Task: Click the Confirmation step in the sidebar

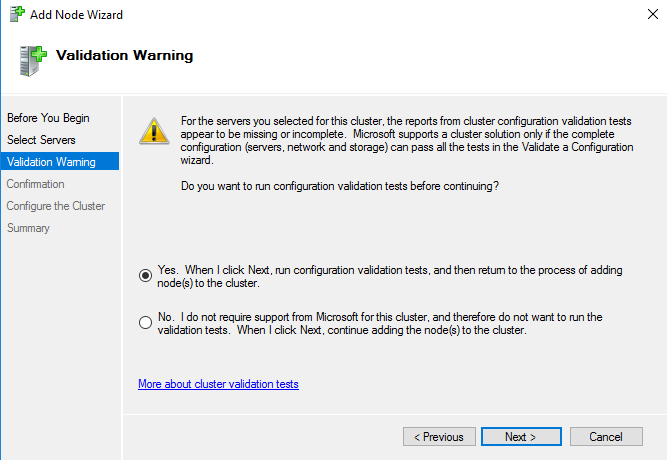Action: tap(35, 184)
